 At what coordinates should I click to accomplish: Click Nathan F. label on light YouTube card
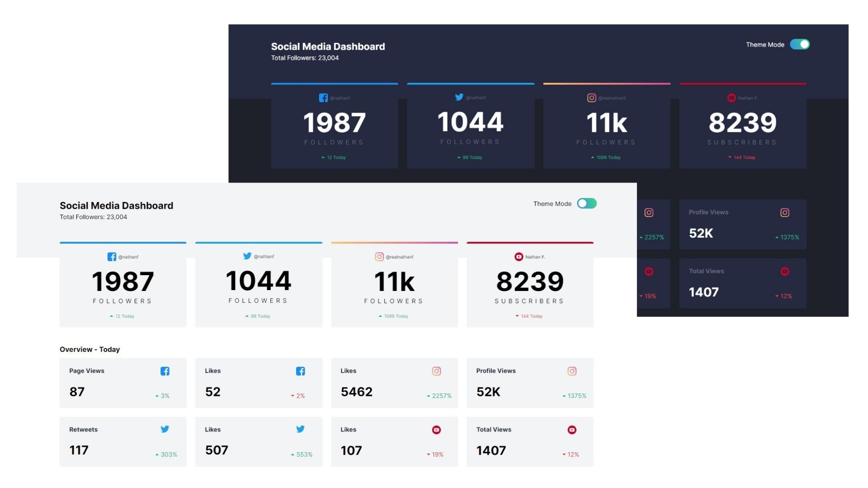[x=535, y=257]
